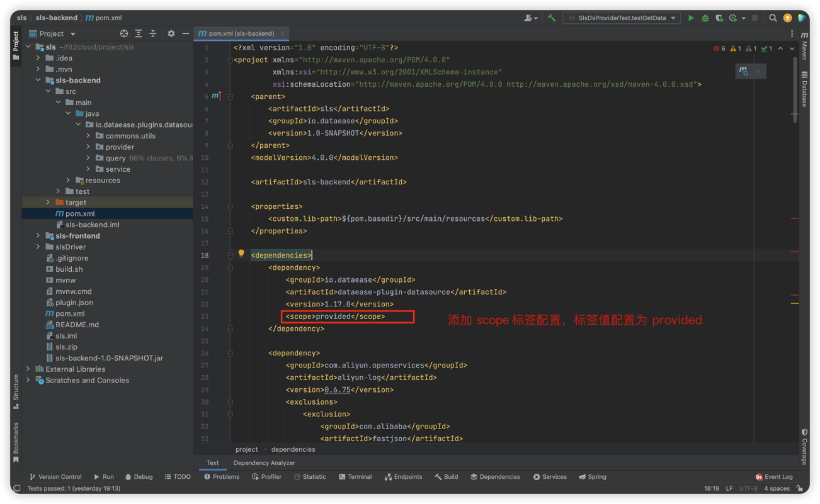Click the read-only lock icon in status bar

[x=800, y=488]
